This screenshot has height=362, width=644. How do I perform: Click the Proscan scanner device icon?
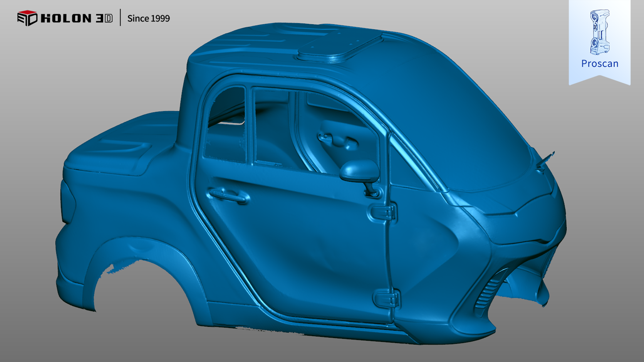600,32
